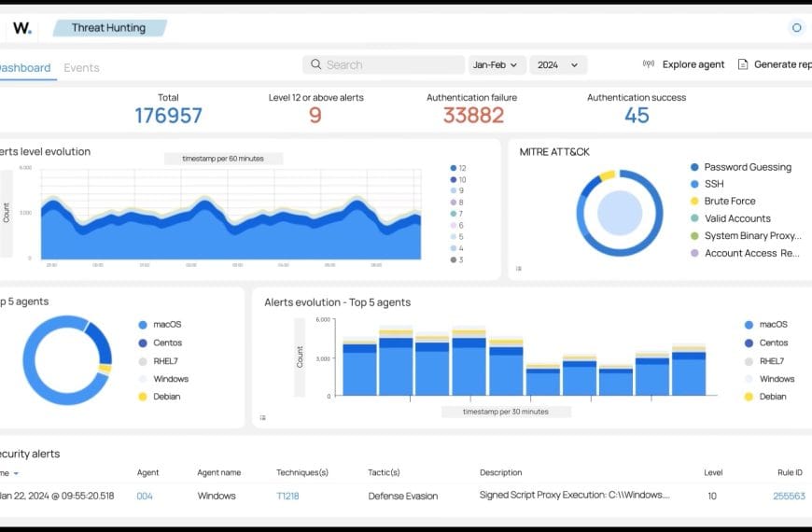Click the Signed Script Proxy Execution description
This screenshot has width=812, height=532.
(575, 496)
